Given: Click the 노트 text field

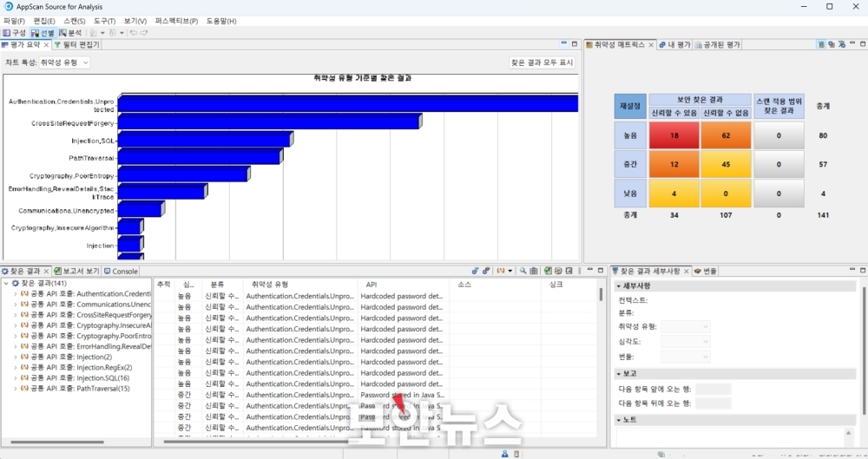Looking at the screenshot, I should click(738, 436).
